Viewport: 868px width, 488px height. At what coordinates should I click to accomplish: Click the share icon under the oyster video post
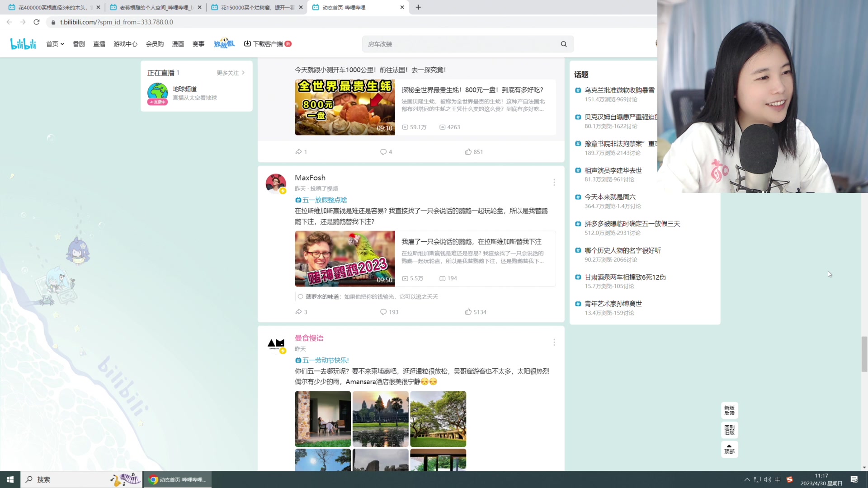tap(298, 152)
